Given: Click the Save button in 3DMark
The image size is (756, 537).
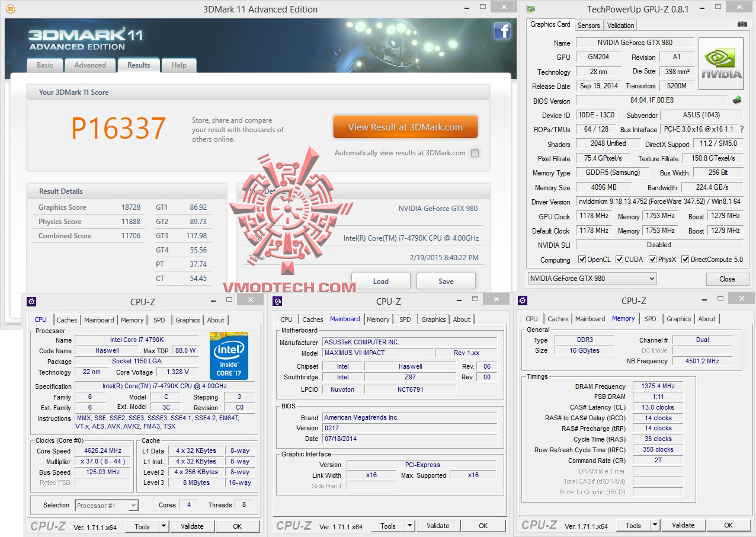Looking at the screenshot, I should click(446, 281).
